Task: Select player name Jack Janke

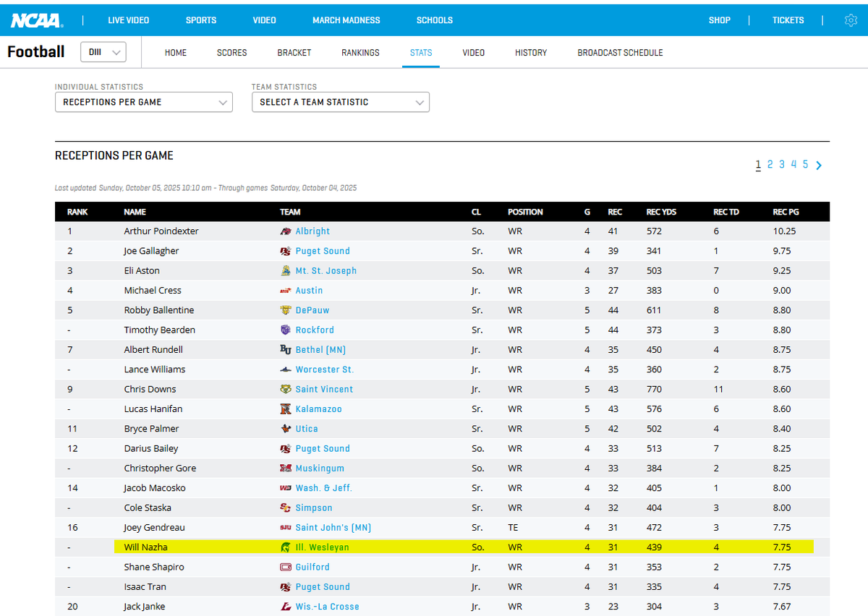Action: click(145, 607)
